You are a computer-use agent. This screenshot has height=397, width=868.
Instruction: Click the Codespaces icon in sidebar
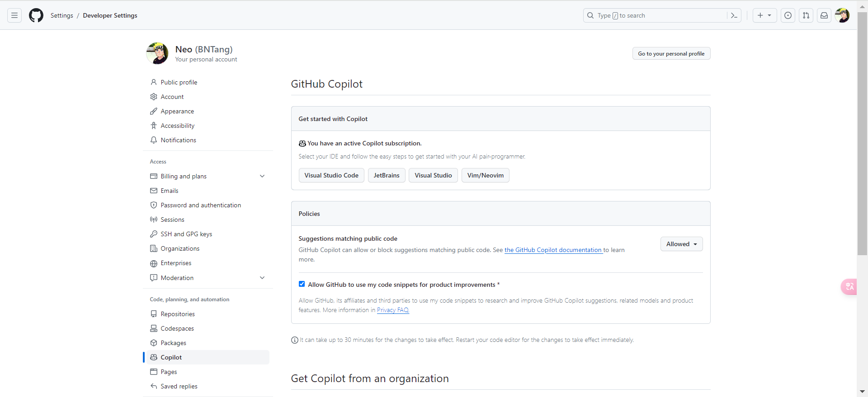[154, 328]
